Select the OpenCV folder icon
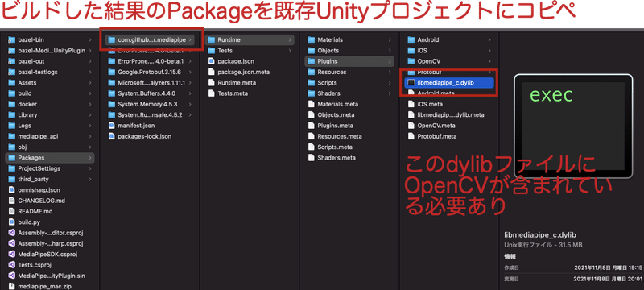644x290 pixels. click(411, 61)
